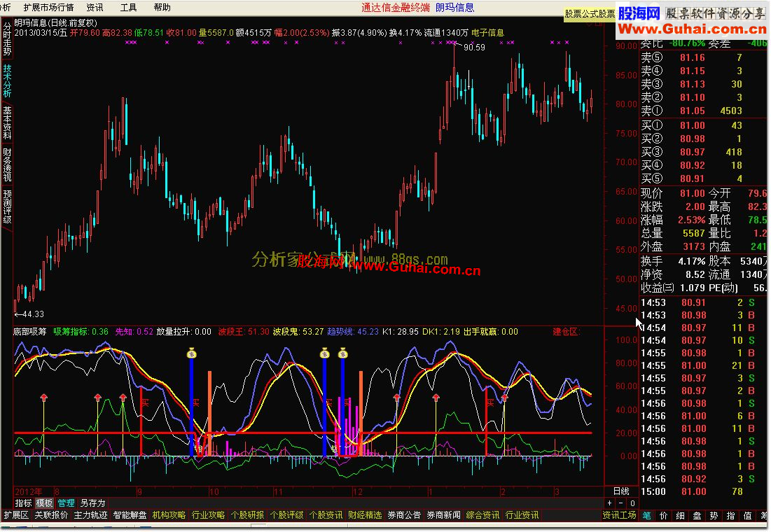Viewport: 771px width, 532px height.
Task: Click the 指标 tab below chart
Action: 23,503
